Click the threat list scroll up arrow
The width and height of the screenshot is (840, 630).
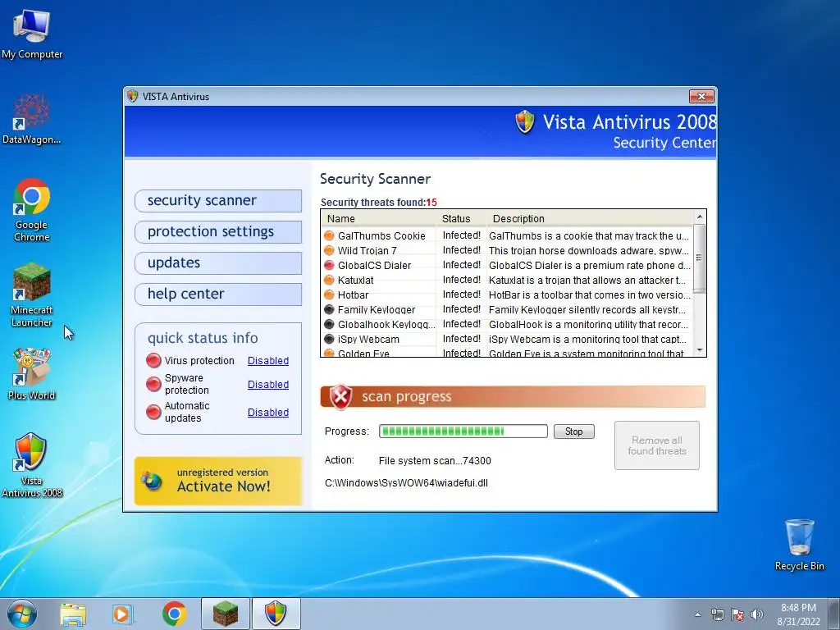pos(699,217)
